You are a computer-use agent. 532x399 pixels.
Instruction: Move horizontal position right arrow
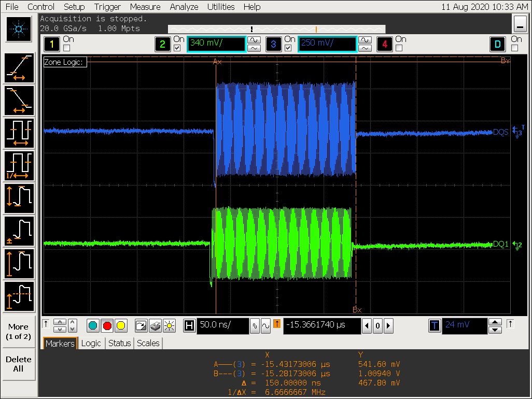tap(388, 326)
